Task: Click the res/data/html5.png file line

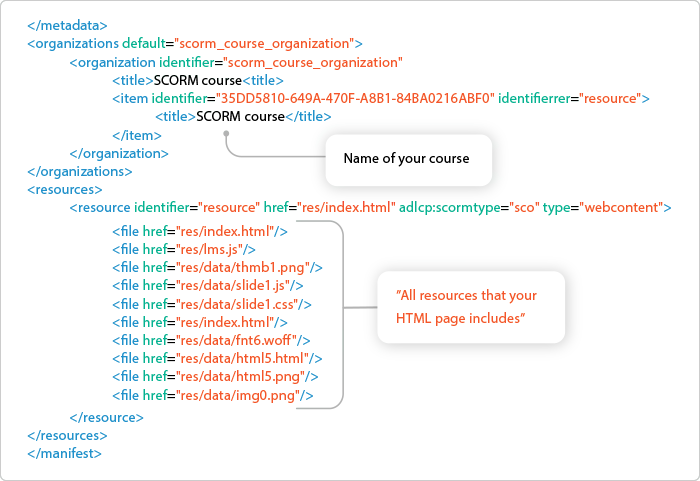Action: (x=215, y=376)
